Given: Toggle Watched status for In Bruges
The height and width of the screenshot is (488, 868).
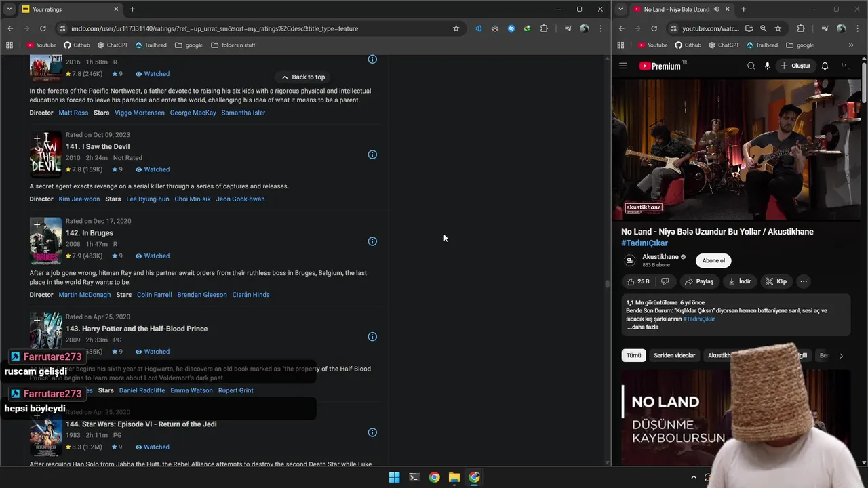Looking at the screenshot, I should [153, 256].
